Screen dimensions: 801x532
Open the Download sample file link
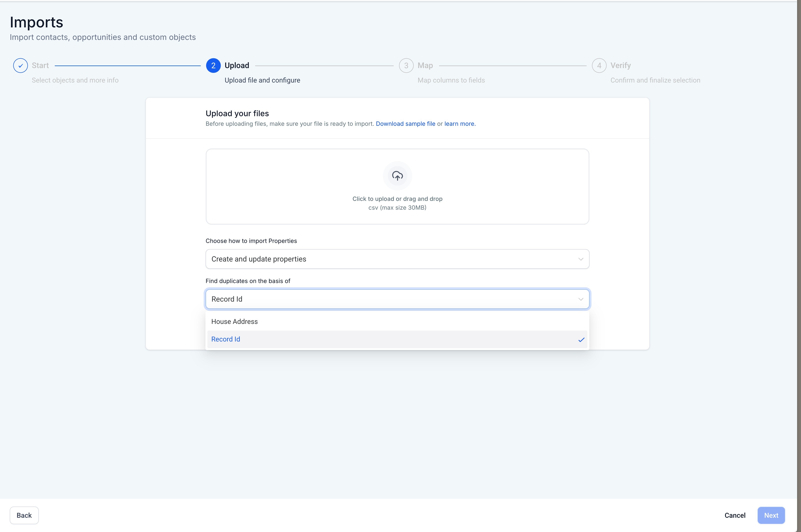[x=405, y=124]
